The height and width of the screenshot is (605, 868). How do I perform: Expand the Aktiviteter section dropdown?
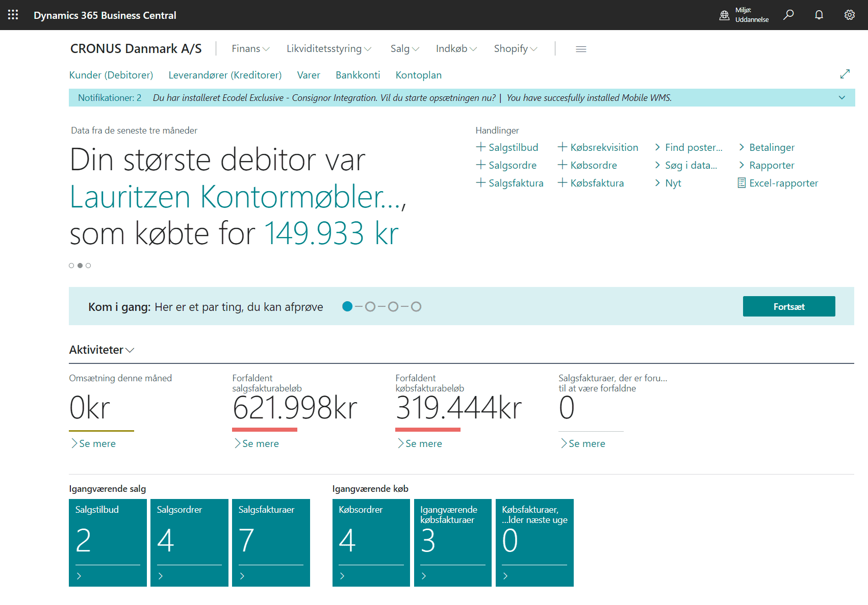click(101, 350)
